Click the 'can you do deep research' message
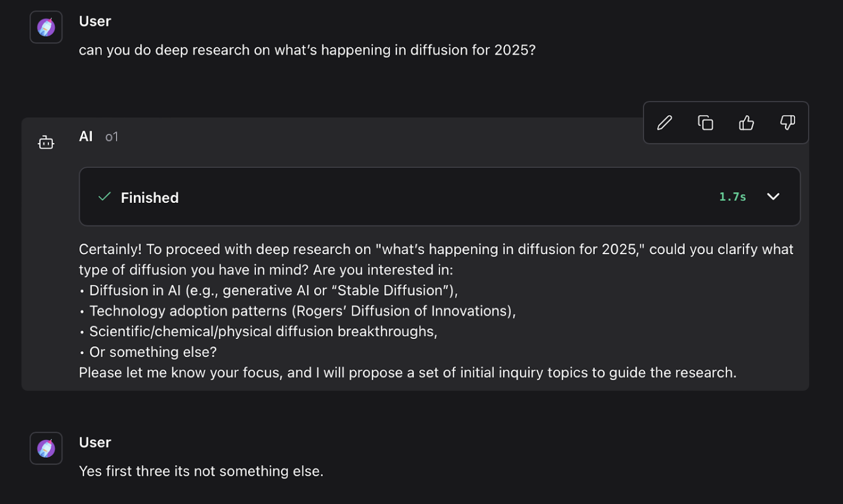This screenshot has height=504, width=843. click(307, 50)
